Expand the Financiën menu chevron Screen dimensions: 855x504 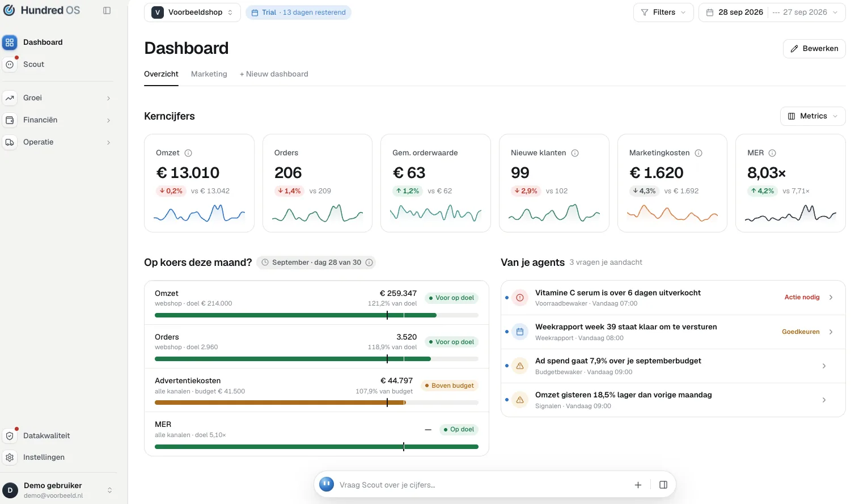click(108, 120)
